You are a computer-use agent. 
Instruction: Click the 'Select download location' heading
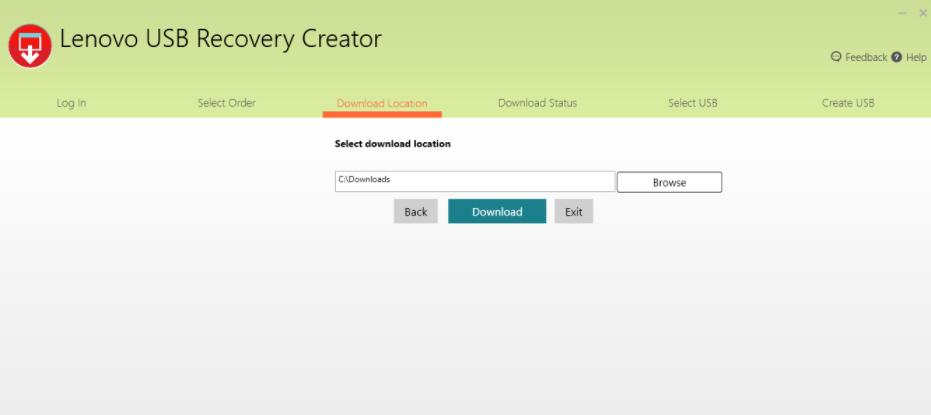[x=392, y=144]
